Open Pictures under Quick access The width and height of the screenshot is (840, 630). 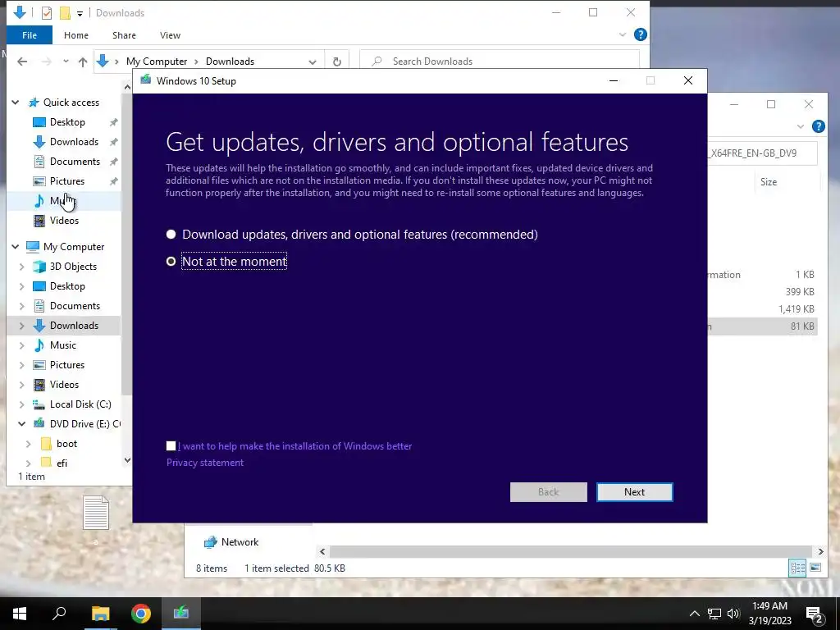[x=67, y=181]
